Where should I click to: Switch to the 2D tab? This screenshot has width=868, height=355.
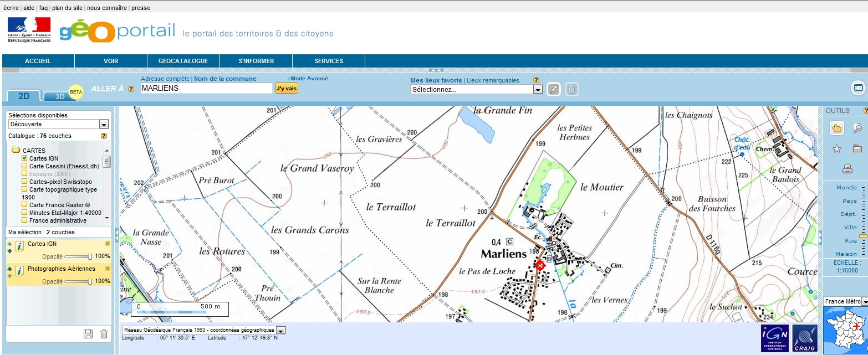(x=24, y=96)
